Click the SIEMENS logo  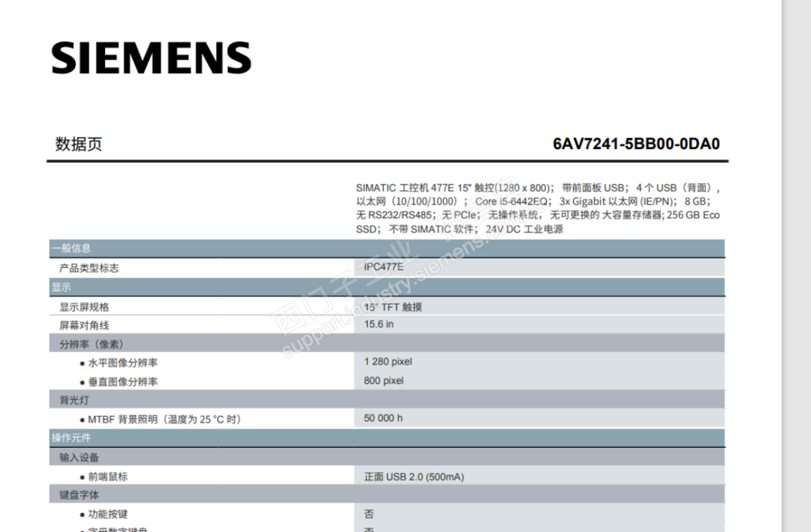151,58
